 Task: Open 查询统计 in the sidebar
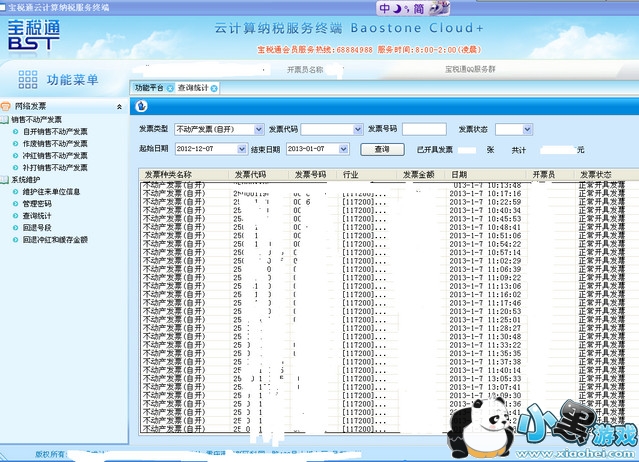[37, 216]
